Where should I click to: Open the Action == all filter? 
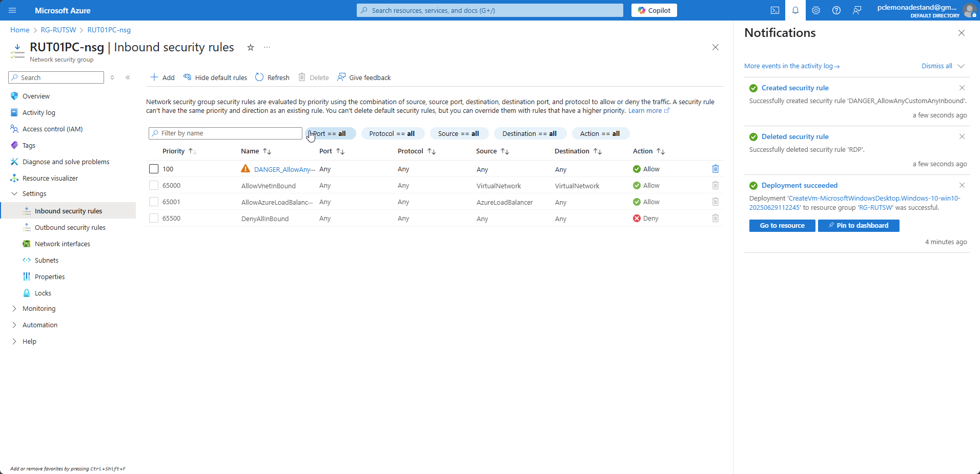pos(601,133)
